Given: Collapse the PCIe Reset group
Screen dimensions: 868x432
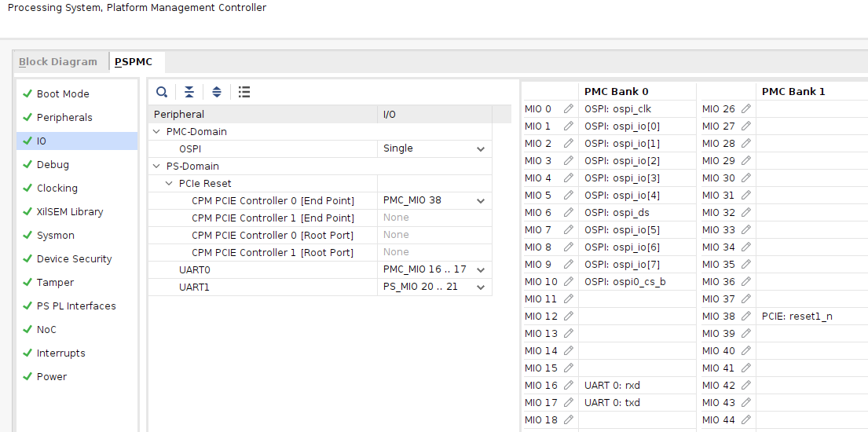Looking at the screenshot, I should (170, 183).
